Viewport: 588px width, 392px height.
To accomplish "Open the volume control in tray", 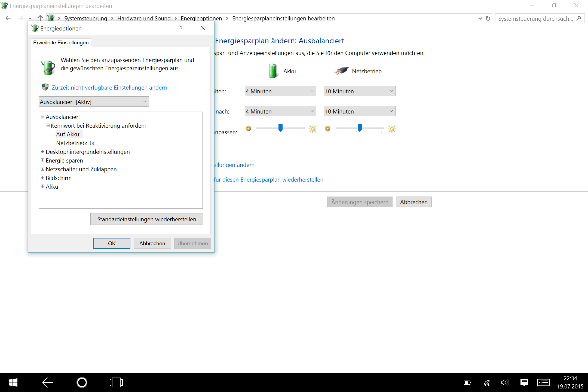I will pos(505,383).
